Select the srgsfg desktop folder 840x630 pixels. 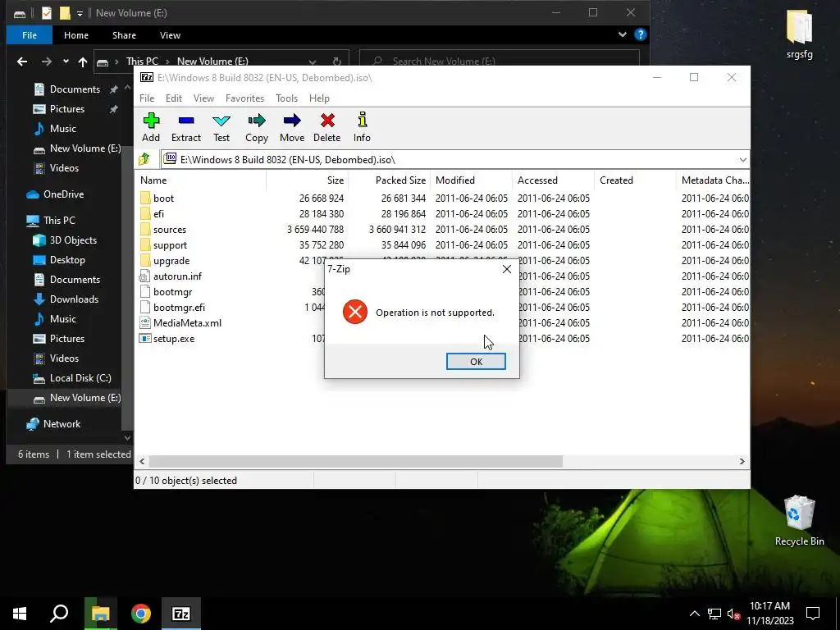click(x=799, y=34)
